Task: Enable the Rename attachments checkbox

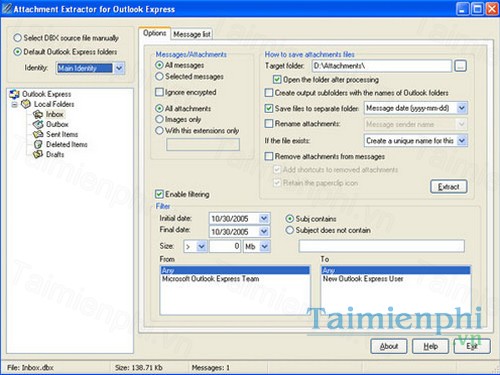Action: (x=269, y=124)
